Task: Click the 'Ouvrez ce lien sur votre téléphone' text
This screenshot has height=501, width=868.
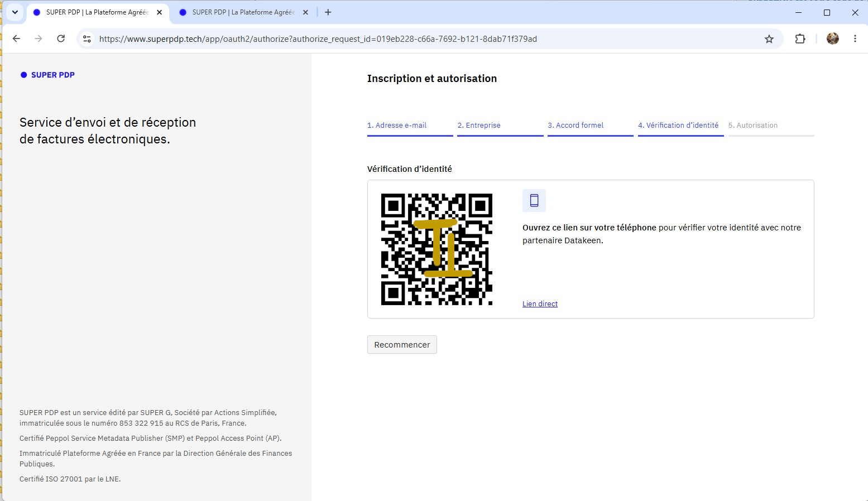Action: point(589,228)
